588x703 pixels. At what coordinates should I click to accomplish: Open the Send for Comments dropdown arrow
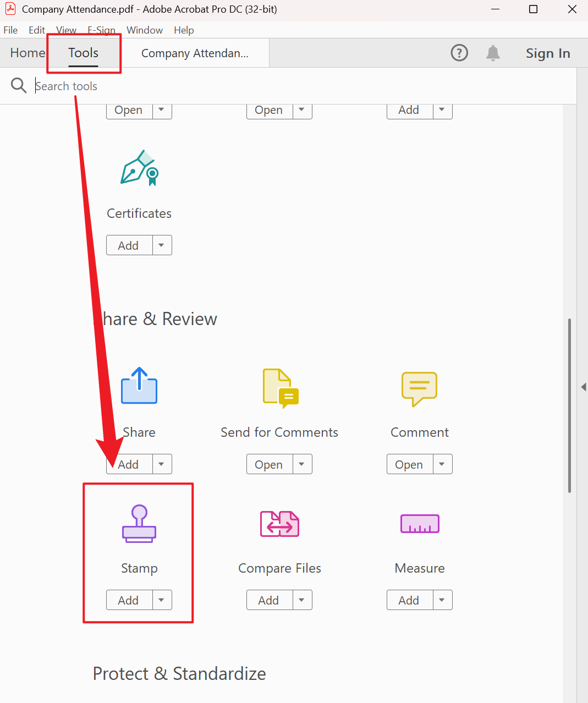(302, 464)
